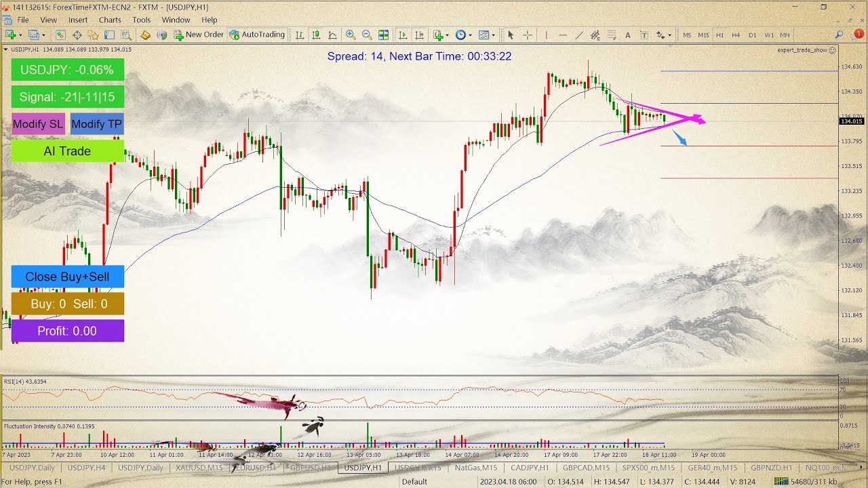Click the AI Trade button
The width and height of the screenshot is (868, 488).
(67, 151)
